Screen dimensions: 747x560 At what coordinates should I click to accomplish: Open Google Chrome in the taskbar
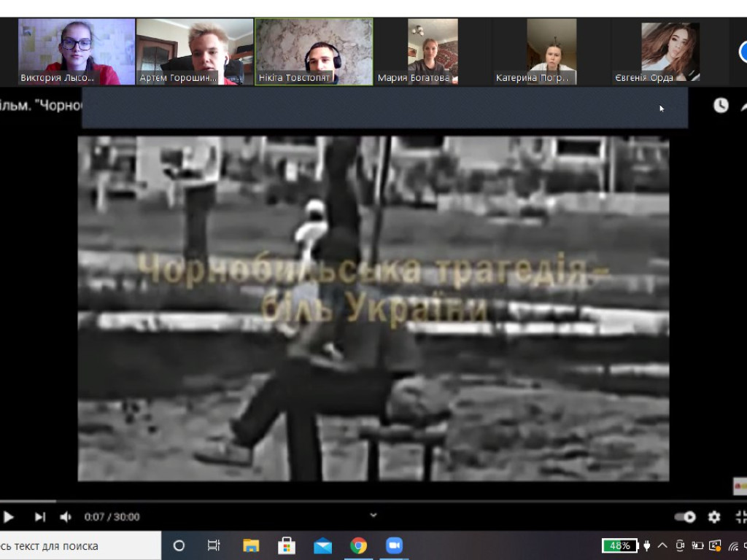[x=358, y=545]
